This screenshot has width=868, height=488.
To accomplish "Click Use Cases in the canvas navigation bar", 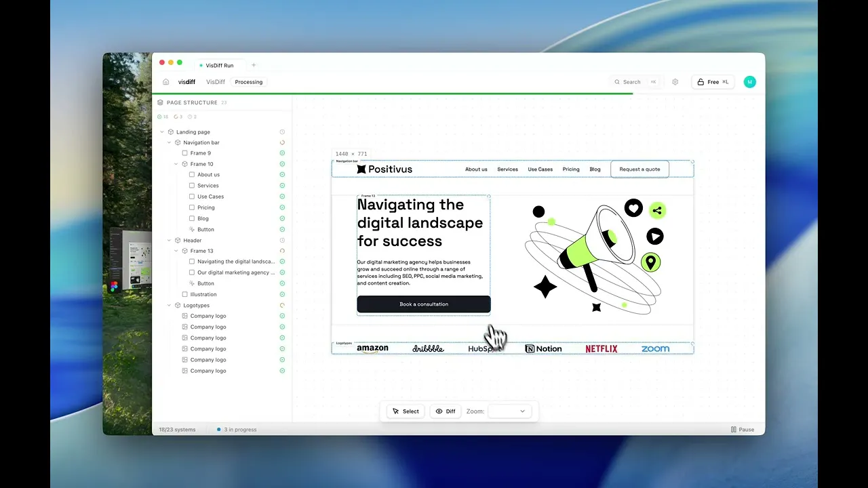I will click(x=540, y=169).
